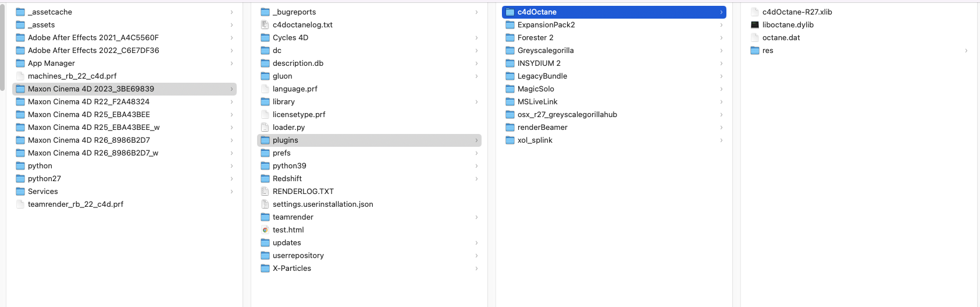Click the Redshift folder icon

pyautogui.click(x=265, y=178)
